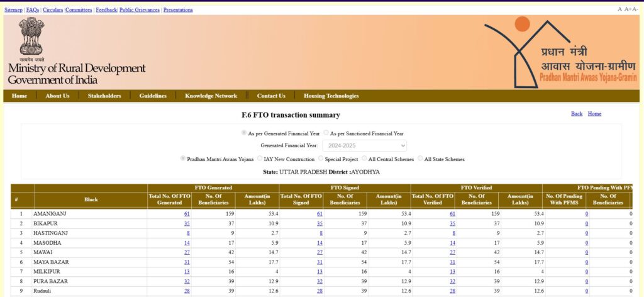
Task: Open AMANIGANJ FTO Generated count 61
Action: click(187, 214)
